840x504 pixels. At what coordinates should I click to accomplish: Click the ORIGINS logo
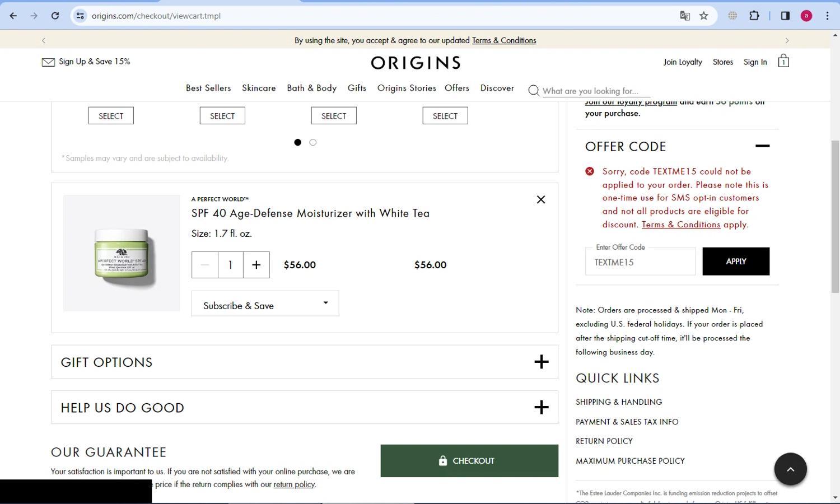(x=416, y=63)
